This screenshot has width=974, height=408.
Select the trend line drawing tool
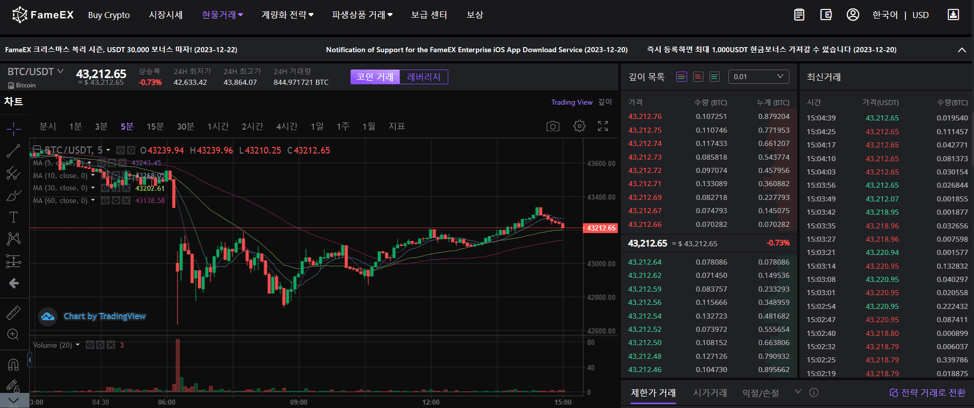[13, 151]
